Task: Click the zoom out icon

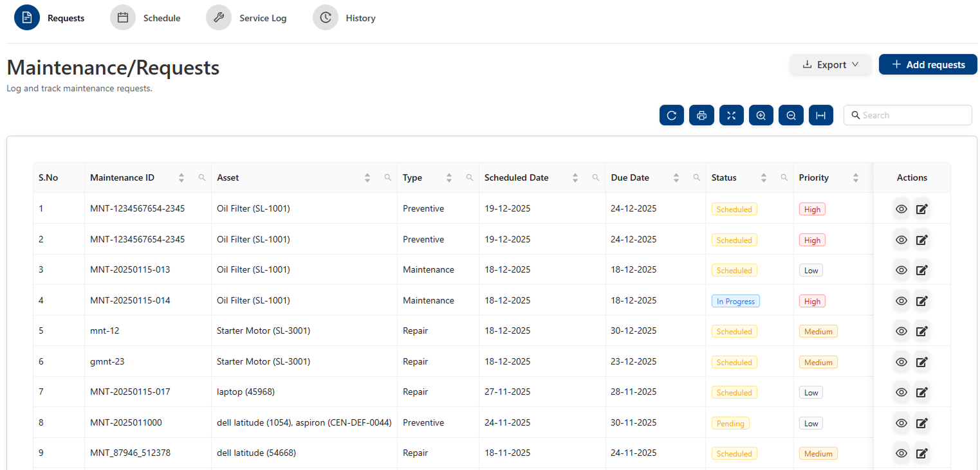Action: point(791,116)
